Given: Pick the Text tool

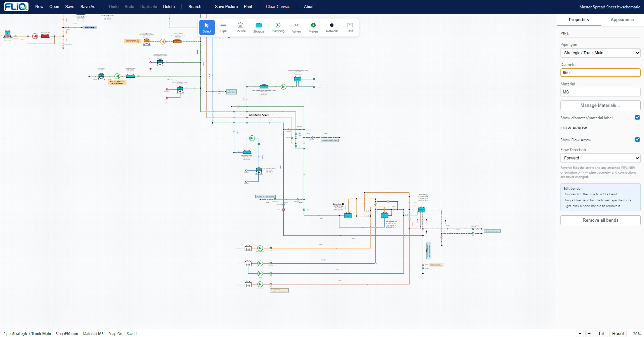Looking at the screenshot, I should (350, 27).
